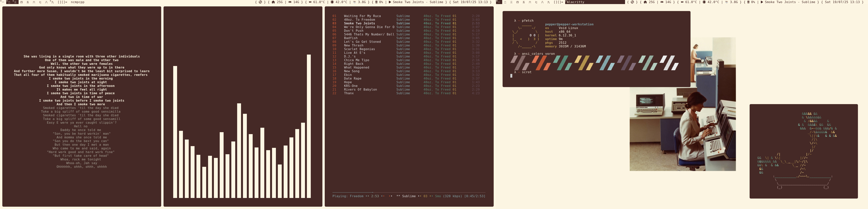This screenshot has width=868, height=209.
Task: Switch to tag 三 in the ncmpcpp-titled bar
Action: pos(15,2)
